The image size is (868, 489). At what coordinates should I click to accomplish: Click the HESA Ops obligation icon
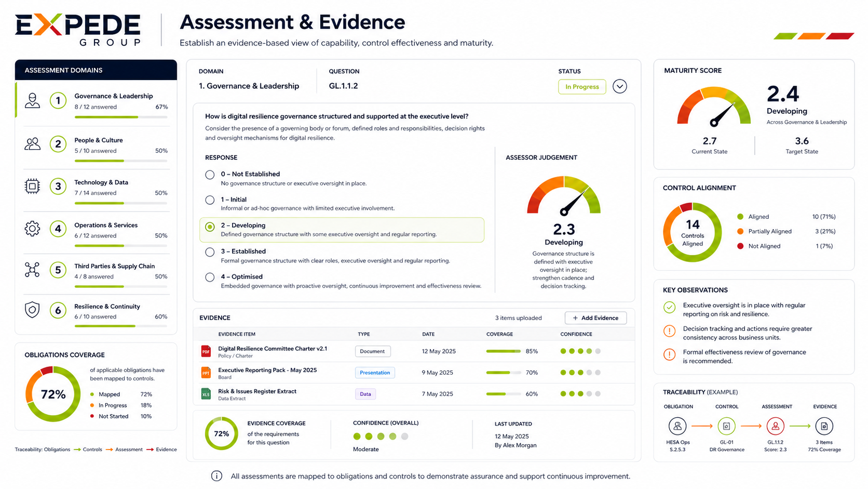(x=677, y=426)
